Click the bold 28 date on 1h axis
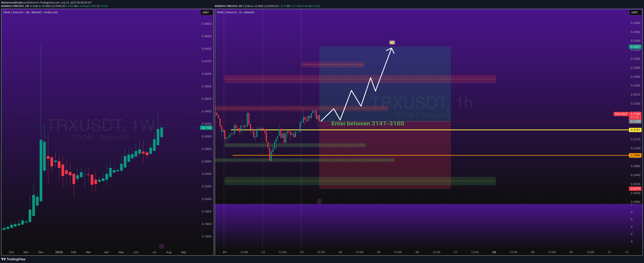Viewport: 644px width, 263px height. [x=494, y=252]
